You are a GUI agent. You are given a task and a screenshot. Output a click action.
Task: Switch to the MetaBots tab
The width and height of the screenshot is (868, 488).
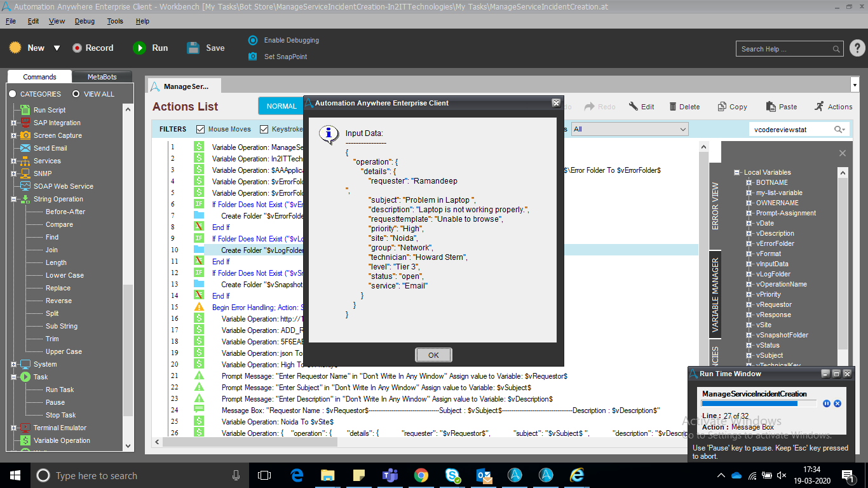(x=102, y=77)
